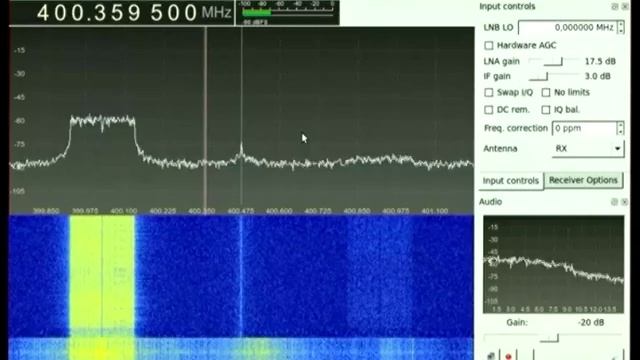Screen dimensions: 640x360
Task: Click the wide signal plateau in spectrum plot
Action: pyautogui.click(x=102, y=120)
